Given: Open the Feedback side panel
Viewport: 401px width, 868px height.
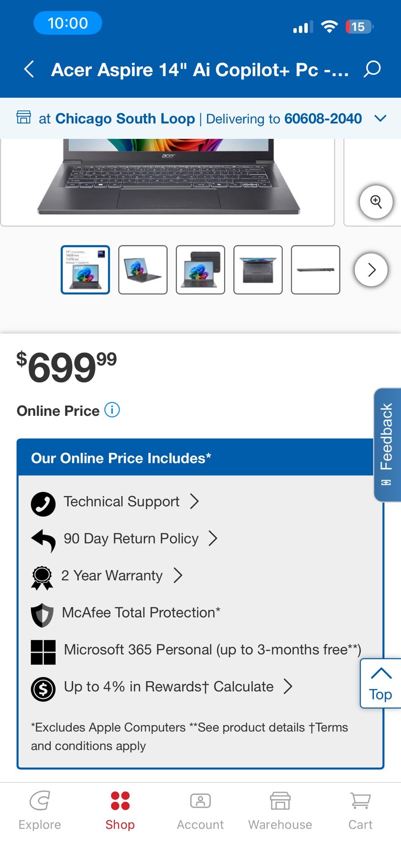Looking at the screenshot, I should tap(387, 444).
